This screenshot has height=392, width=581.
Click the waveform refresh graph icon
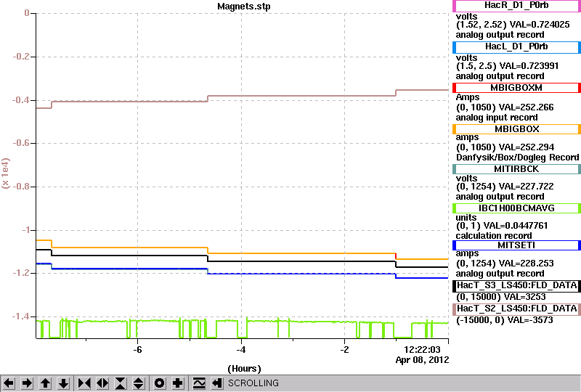pos(199,383)
